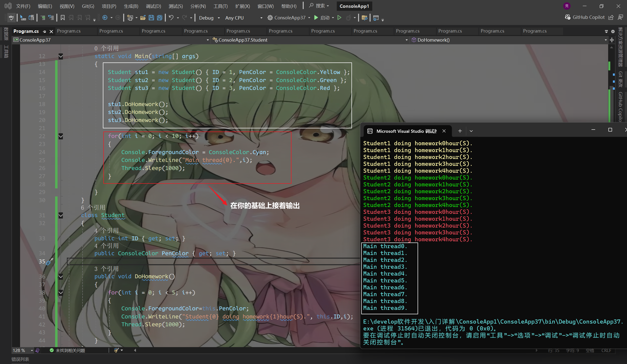
Task: Open the GitHub Copilot status button
Action: [x=585, y=17]
